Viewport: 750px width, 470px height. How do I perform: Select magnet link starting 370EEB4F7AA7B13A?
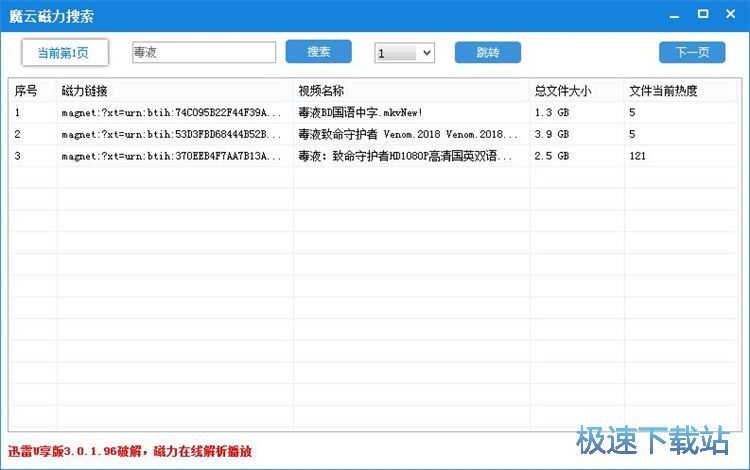171,156
